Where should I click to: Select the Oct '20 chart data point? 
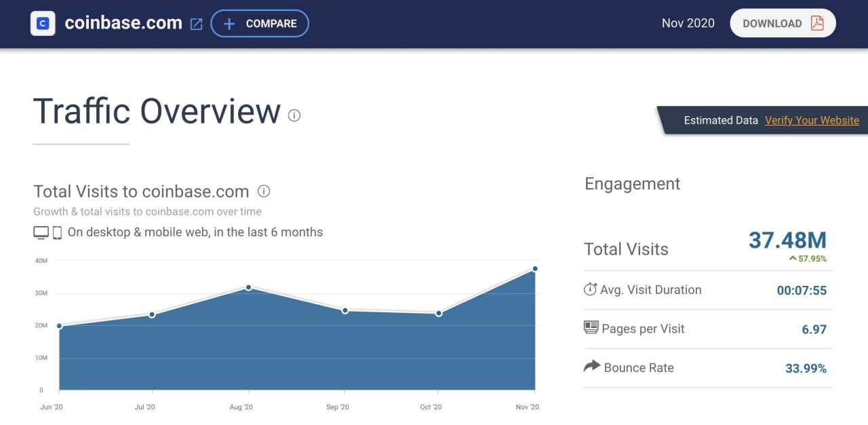[x=439, y=313]
